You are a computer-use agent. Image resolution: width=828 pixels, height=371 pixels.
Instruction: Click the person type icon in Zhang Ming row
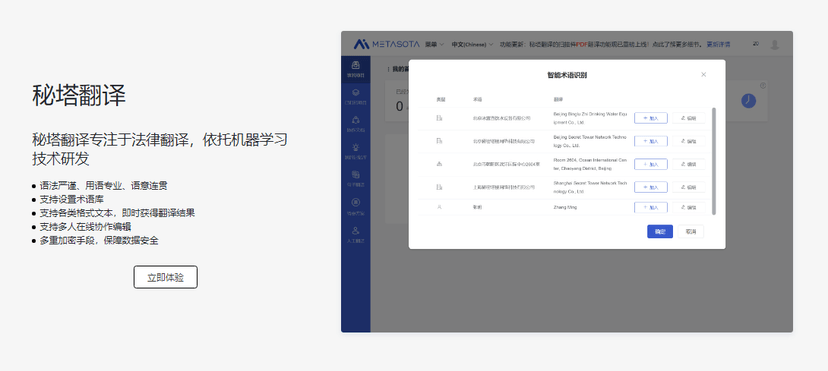click(x=439, y=207)
